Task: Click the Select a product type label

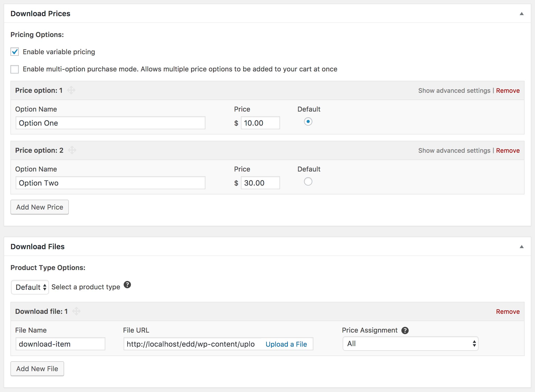Action: click(86, 287)
